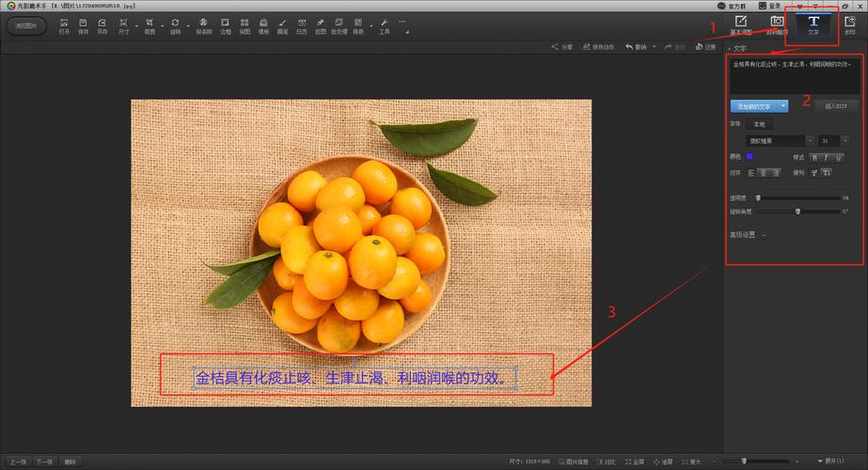Select the 裁剪 (Crop) tool
Viewport: 868px width, 470px height.
[x=150, y=25]
